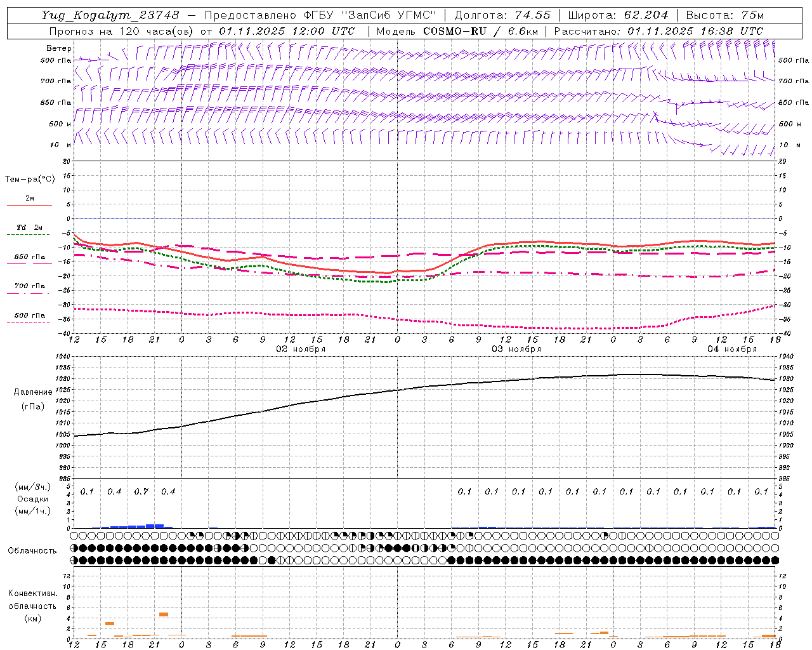
Task: Click the '(мм/3ч.)' precipitation unit label
Action: 33,487
